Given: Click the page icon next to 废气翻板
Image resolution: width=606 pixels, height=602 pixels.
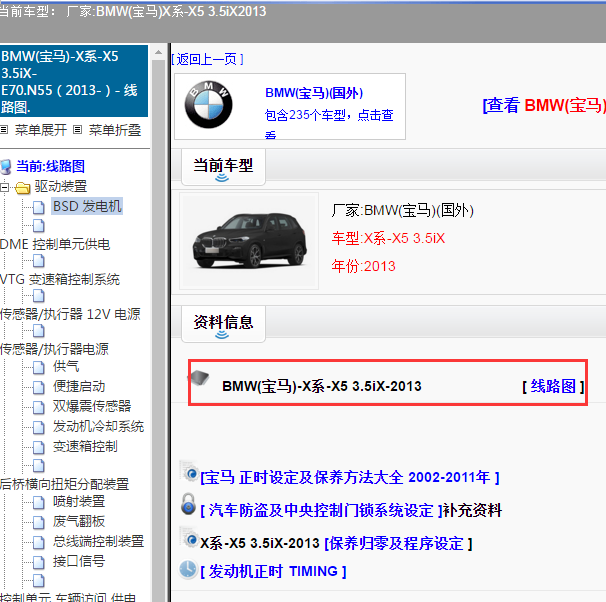Looking at the screenshot, I should click(x=38, y=522).
